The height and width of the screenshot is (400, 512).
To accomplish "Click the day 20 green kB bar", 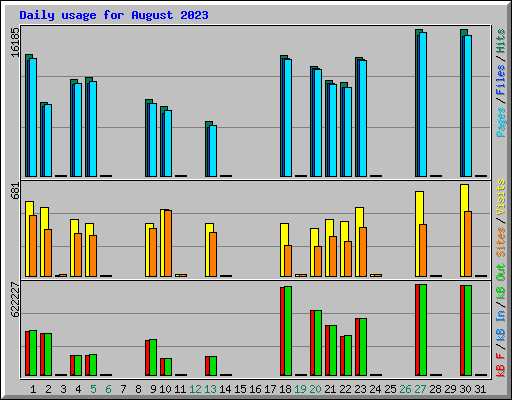I will point(318,343).
